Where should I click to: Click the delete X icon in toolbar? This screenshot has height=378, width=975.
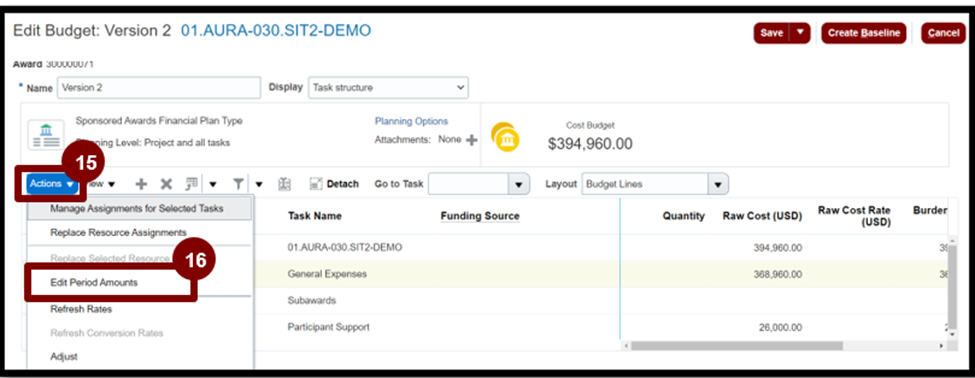click(x=166, y=184)
